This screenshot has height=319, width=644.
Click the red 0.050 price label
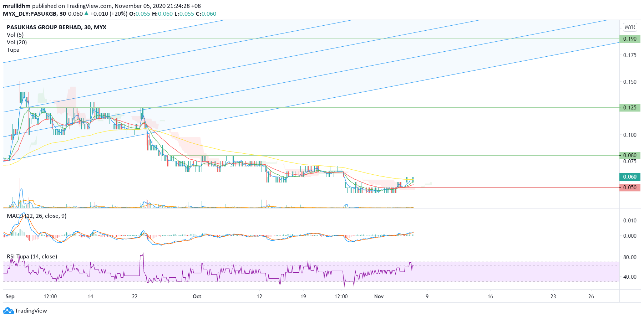tap(630, 187)
